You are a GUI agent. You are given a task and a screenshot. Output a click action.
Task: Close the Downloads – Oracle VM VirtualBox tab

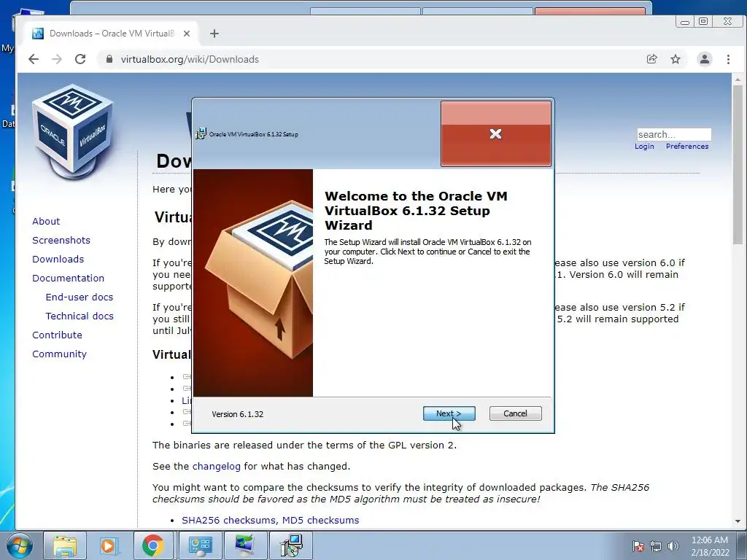[187, 34]
